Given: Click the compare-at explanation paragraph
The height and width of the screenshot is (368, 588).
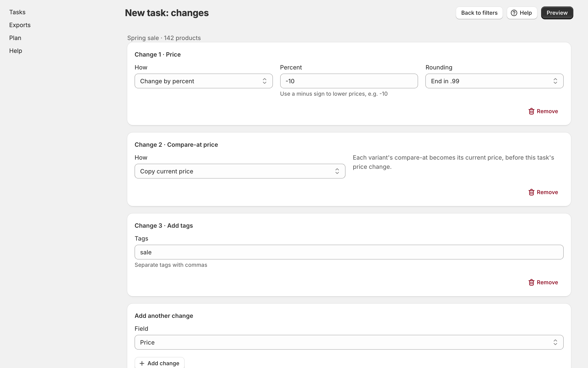Looking at the screenshot, I should click(x=453, y=162).
